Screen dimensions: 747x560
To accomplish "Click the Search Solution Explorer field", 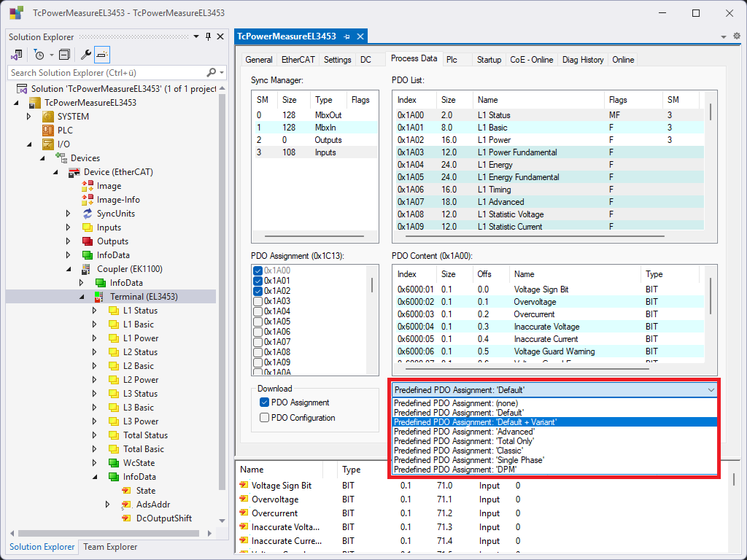I will pyautogui.click(x=106, y=72).
